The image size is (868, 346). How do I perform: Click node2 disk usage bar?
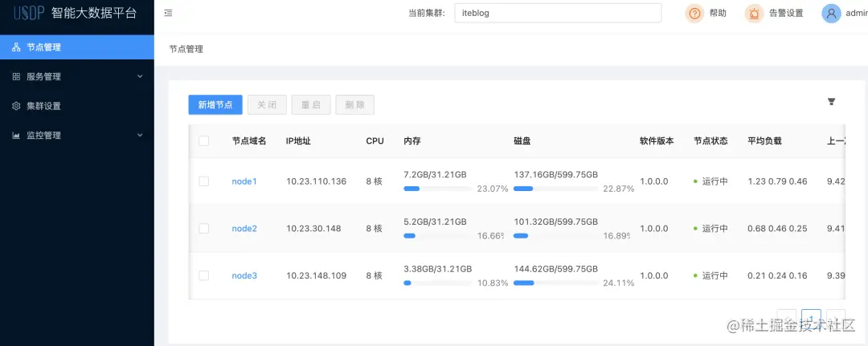556,236
